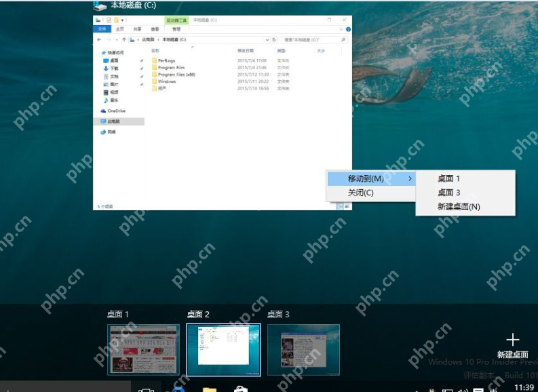Screen dimensions: 538x392
Task: Switch to the 桌面 2 thumbnail
Action: (x=223, y=349)
